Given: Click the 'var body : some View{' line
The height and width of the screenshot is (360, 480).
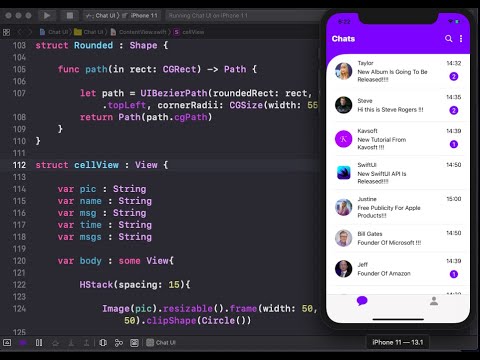Looking at the screenshot, I should (x=116, y=261).
